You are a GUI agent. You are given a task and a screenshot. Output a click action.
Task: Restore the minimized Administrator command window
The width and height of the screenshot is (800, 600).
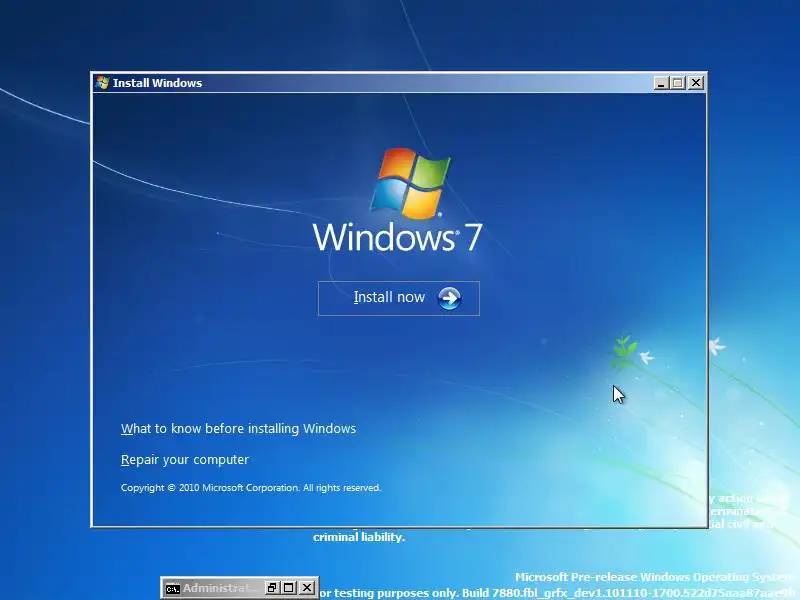[x=271, y=588]
